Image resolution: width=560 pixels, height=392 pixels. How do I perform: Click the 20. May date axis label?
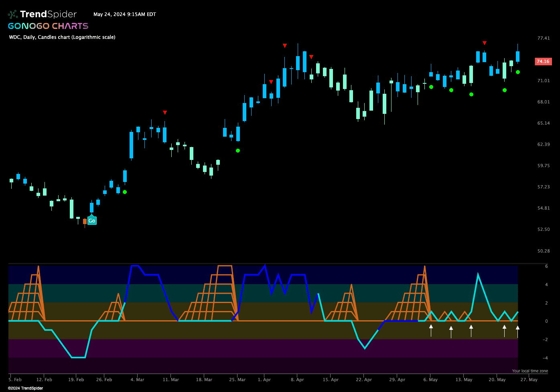click(497, 380)
